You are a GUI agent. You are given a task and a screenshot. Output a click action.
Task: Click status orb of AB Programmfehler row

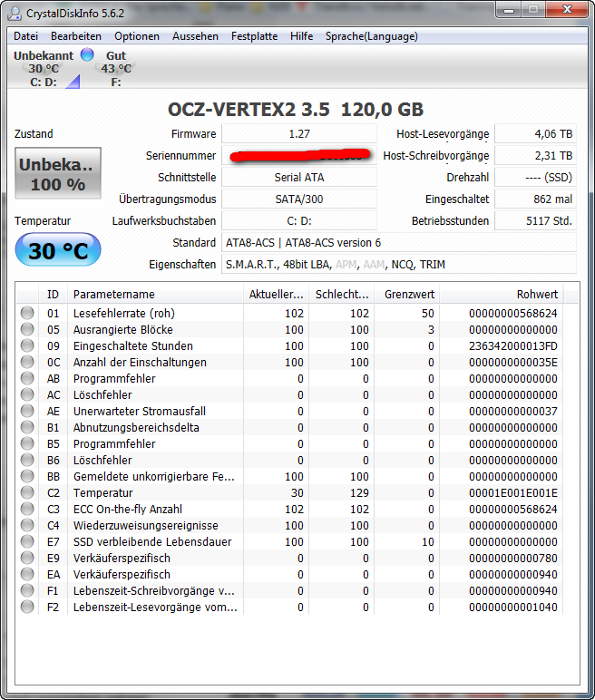[27, 378]
